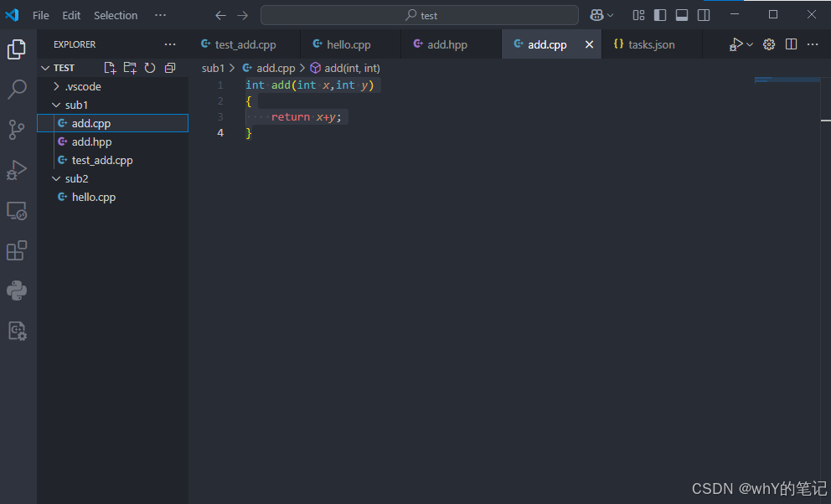This screenshot has height=504, width=831.
Task: Split the editor to the right
Action: (792, 44)
